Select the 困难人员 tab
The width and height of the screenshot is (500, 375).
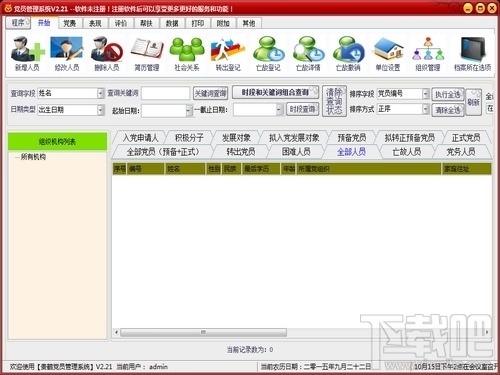click(296, 152)
